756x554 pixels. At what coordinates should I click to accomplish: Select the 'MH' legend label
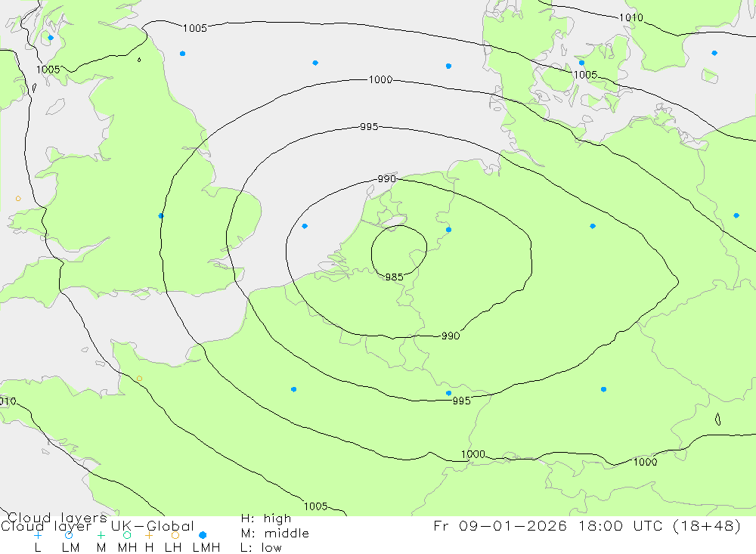(x=127, y=548)
